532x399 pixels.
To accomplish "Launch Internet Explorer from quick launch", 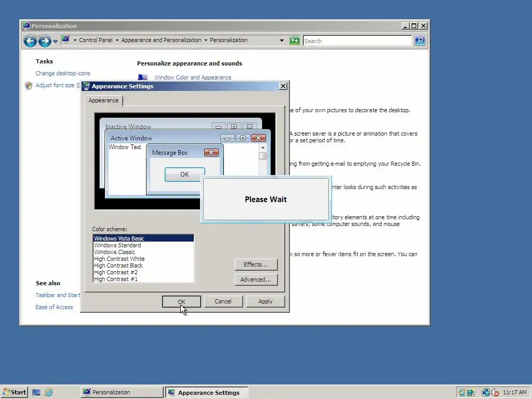I will click(49, 393).
